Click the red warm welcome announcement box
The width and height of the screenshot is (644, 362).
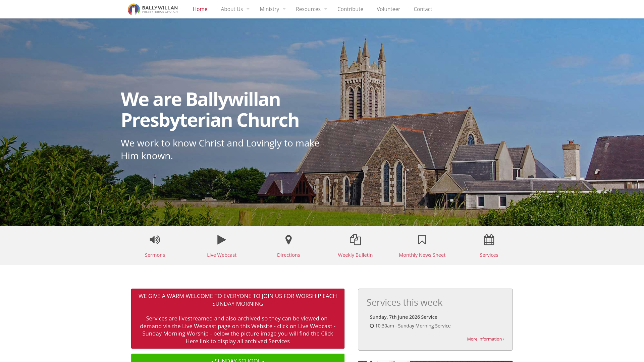tap(238, 318)
